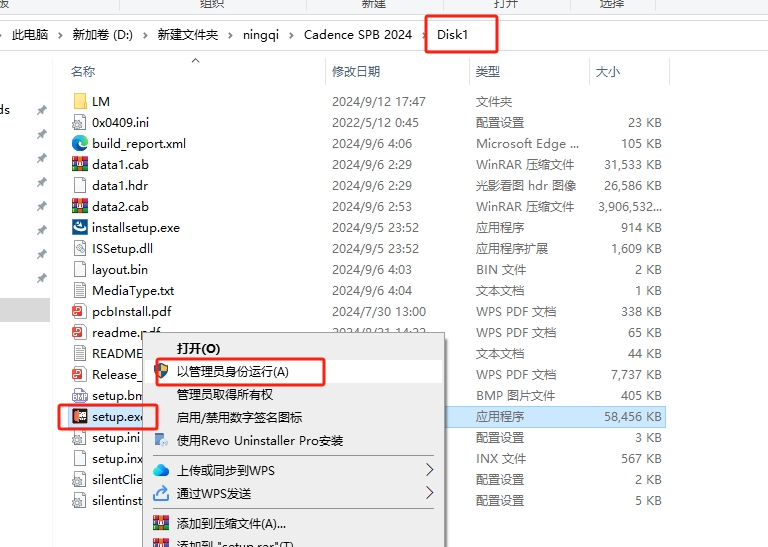Go to Cadence SPB 2024 breadcrumb
Screen dimensions: 768x547
358,35
